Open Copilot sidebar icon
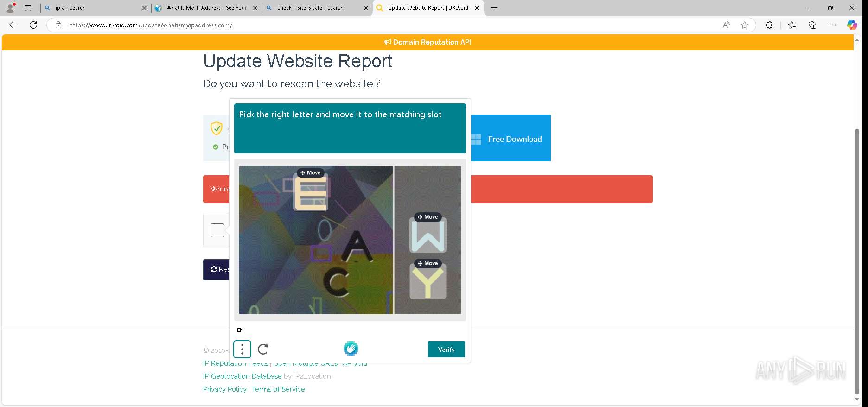 coord(852,25)
